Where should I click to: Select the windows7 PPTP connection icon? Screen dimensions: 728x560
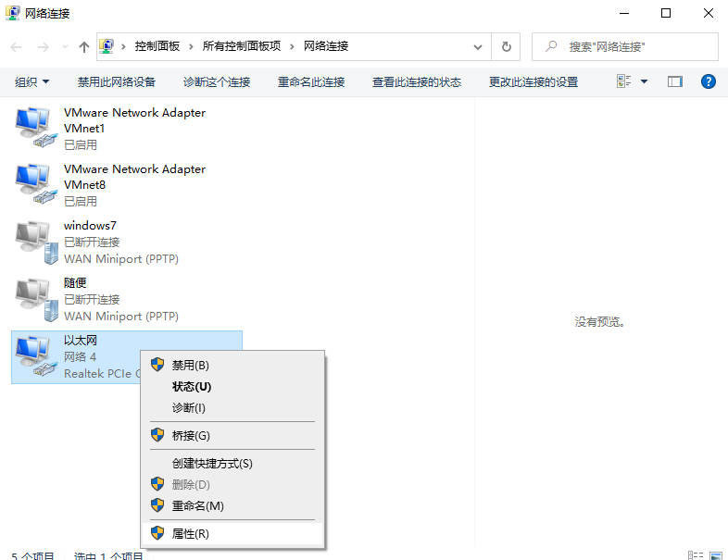click(x=34, y=241)
